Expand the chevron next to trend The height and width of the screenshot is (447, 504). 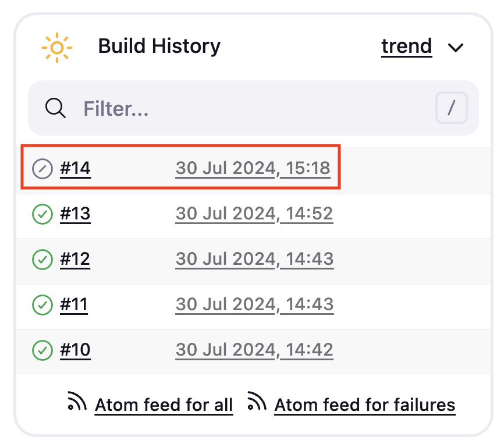[x=456, y=48]
